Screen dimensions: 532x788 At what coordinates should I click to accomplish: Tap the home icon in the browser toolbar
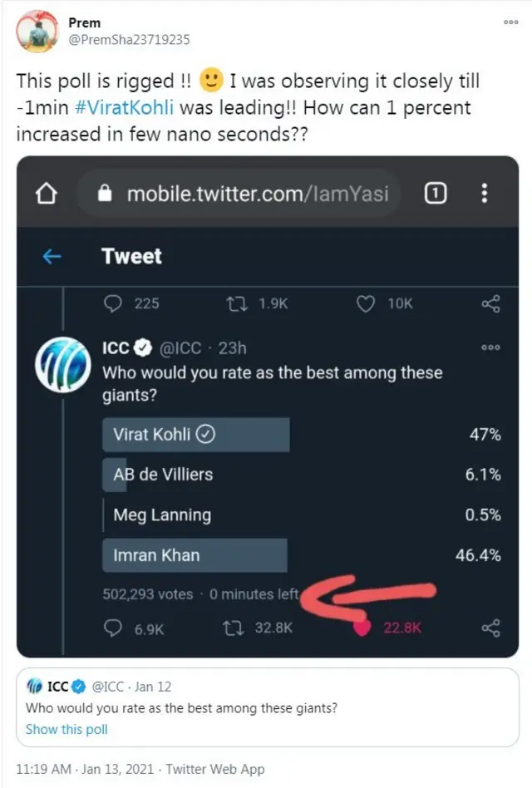46,193
